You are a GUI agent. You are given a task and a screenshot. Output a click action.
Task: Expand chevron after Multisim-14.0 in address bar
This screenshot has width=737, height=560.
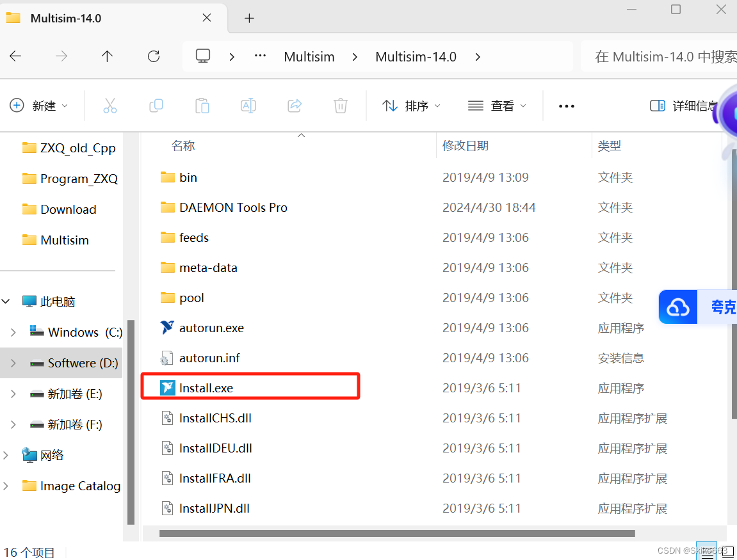pos(478,57)
